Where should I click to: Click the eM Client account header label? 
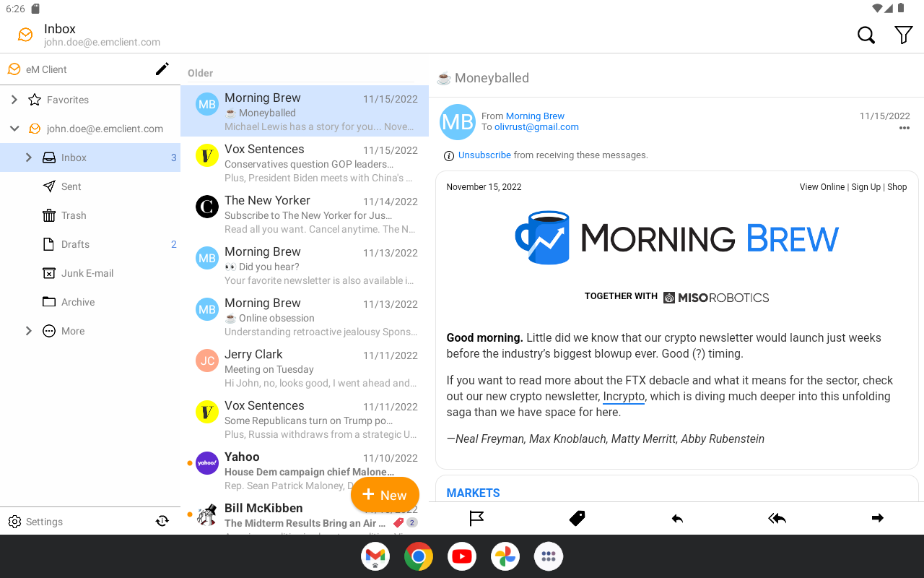[46, 69]
